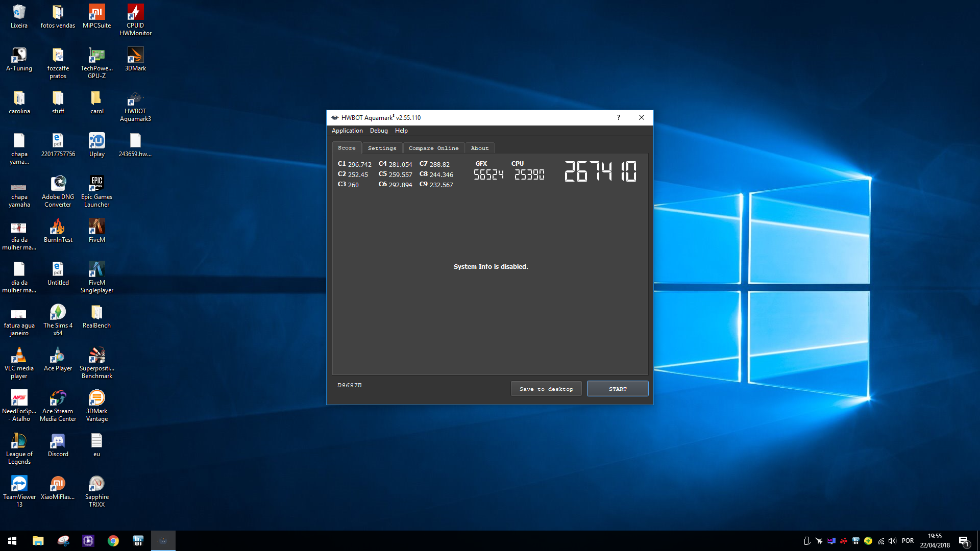Image resolution: width=980 pixels, height=551 pixels.
Task: Close the HWBOT Aquamark window
Action: [x=641, y=117]
